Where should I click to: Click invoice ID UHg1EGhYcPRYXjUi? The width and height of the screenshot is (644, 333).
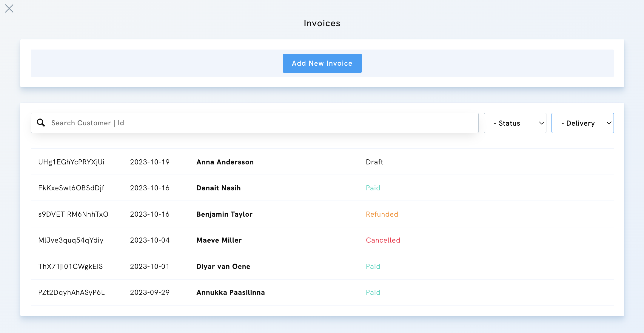[x=71, y=162]
